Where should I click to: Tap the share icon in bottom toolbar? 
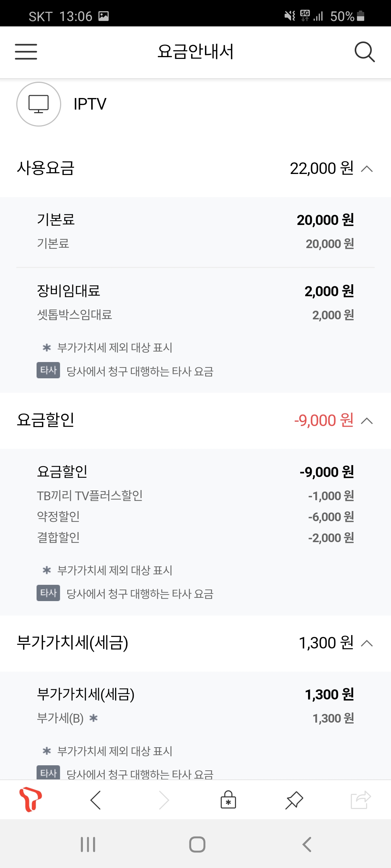pos(361,800)
